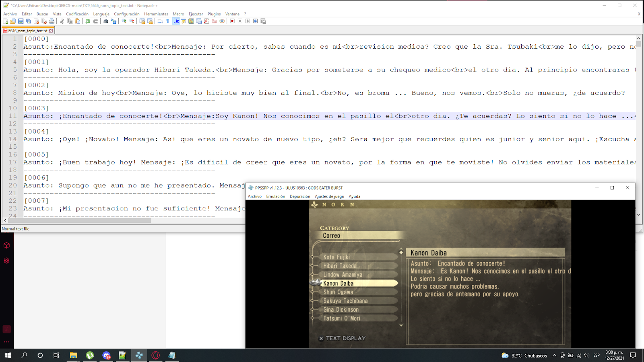
Task: Open the Opera browser taskbar icon
Action: 156,355
